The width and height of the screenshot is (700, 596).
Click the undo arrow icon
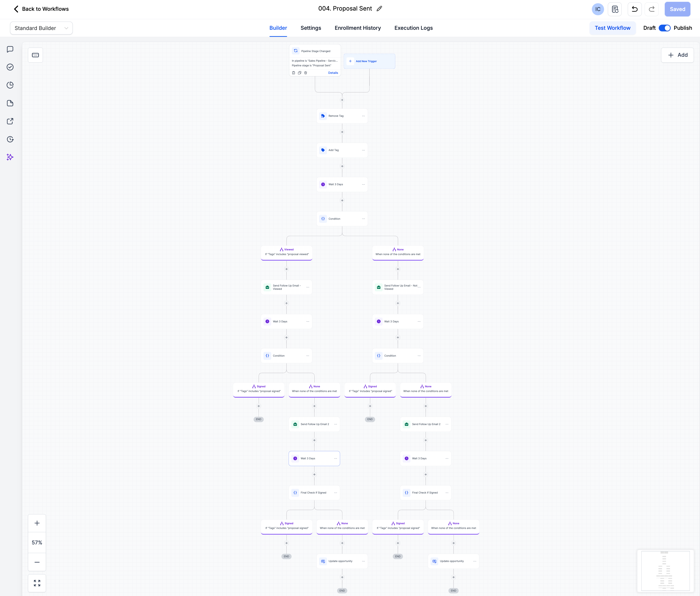(635, 9)
